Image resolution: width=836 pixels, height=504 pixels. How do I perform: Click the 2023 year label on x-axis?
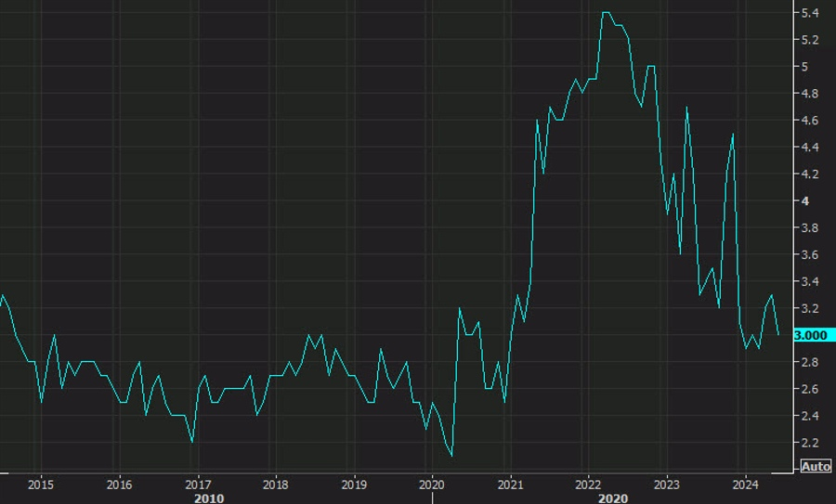click(x=666, y=485)
